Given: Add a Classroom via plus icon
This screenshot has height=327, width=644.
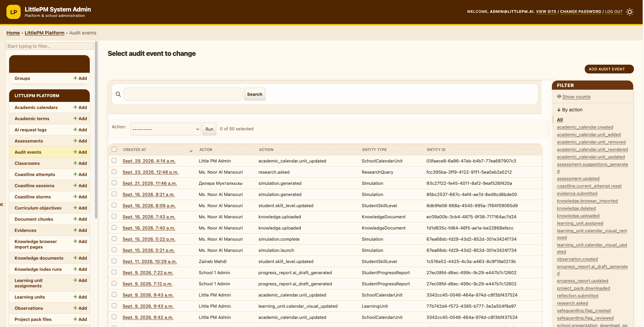Looking at the screenshot, I should coord(80,163).
